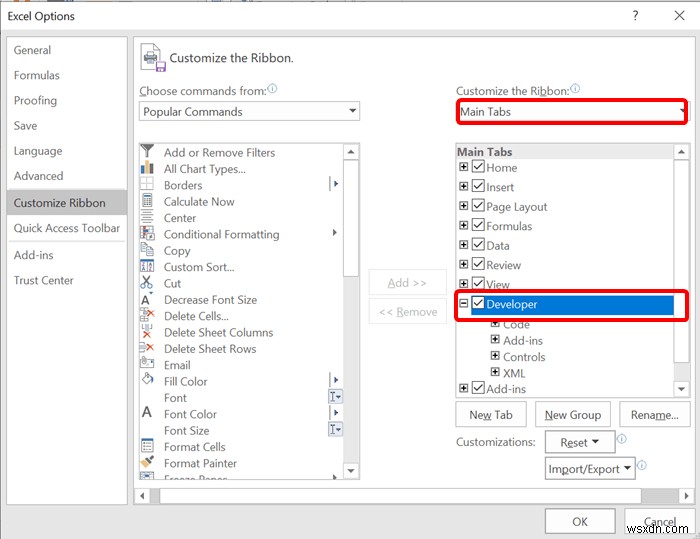Click the horizontal scrollbar track at dialog bottom

coord(414,496)
